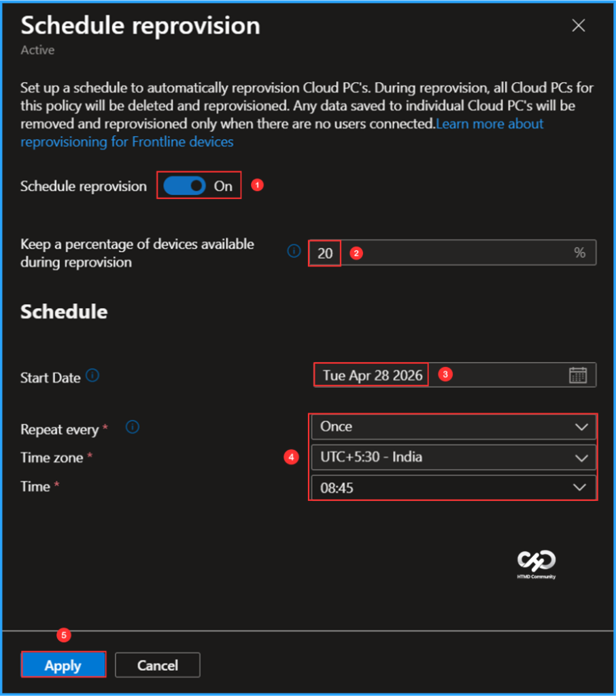Dismiss the panel using the X icon

[x=578, y=25]
